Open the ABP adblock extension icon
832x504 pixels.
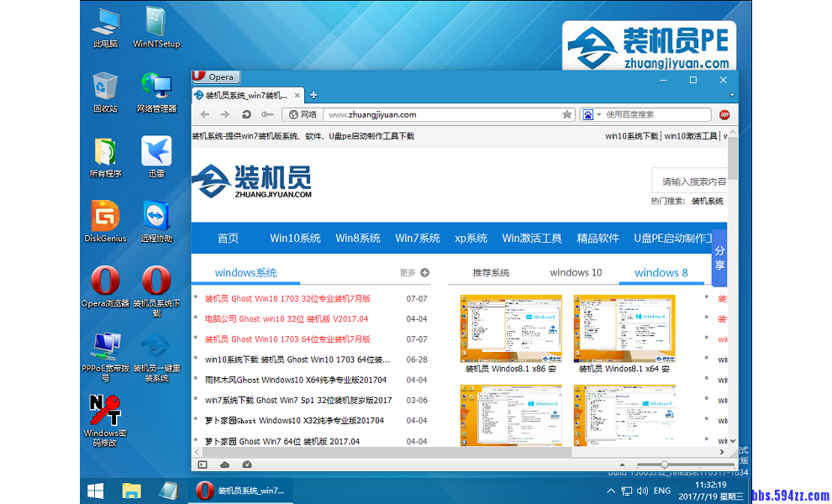(724, 115)
